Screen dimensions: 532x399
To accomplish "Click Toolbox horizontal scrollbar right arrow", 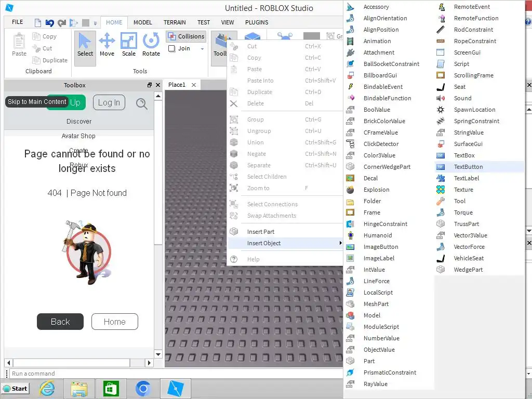I will 149,363.
